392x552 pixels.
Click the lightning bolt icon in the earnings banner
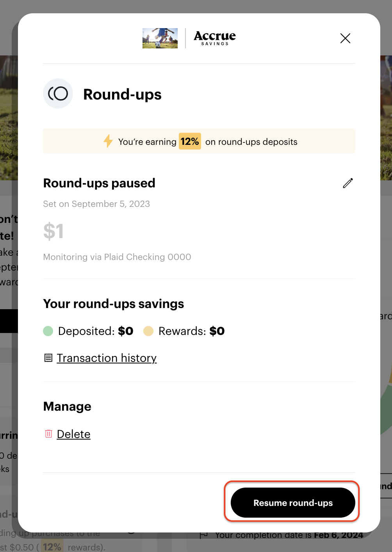tap(108, 141)
